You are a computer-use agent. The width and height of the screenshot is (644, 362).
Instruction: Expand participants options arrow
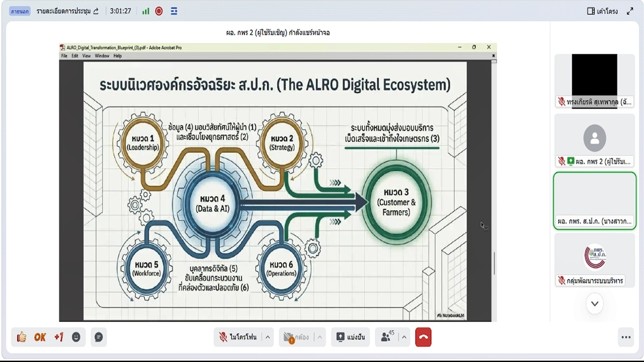(404, 337)
